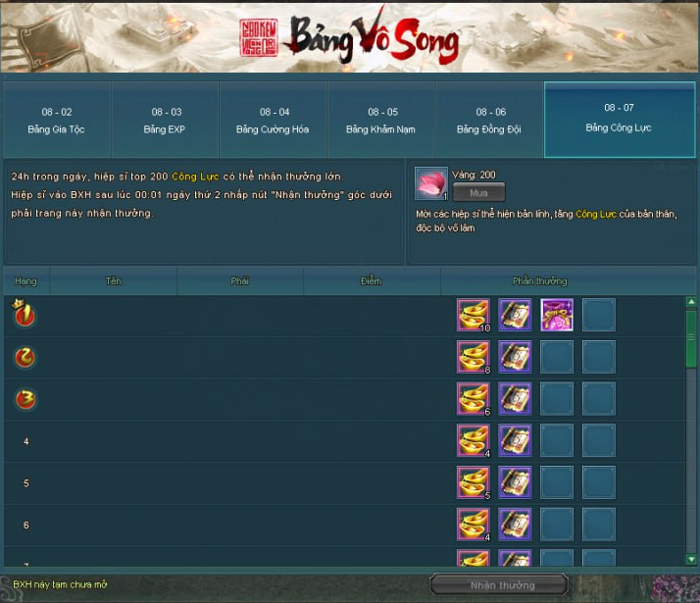Click the scrollbar down arrow
The height and width of the screenshot is (603, 700).
pos(691,559)
